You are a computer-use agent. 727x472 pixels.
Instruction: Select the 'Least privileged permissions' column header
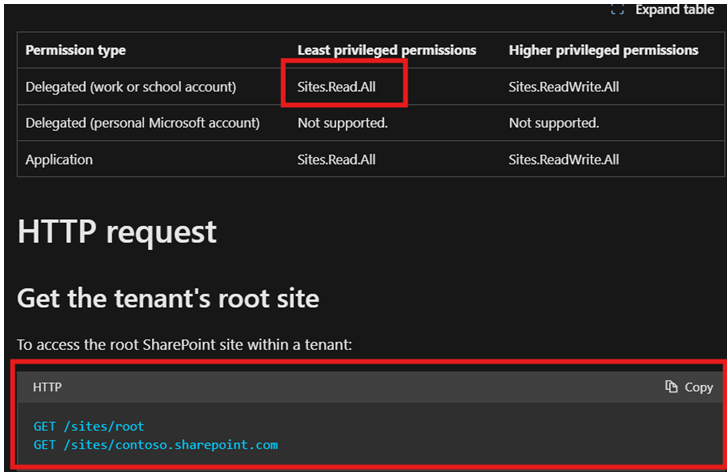tap(387, 50)
